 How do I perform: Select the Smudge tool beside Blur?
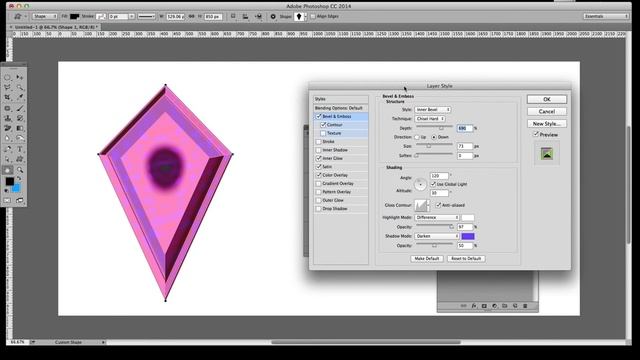[20, 138]
